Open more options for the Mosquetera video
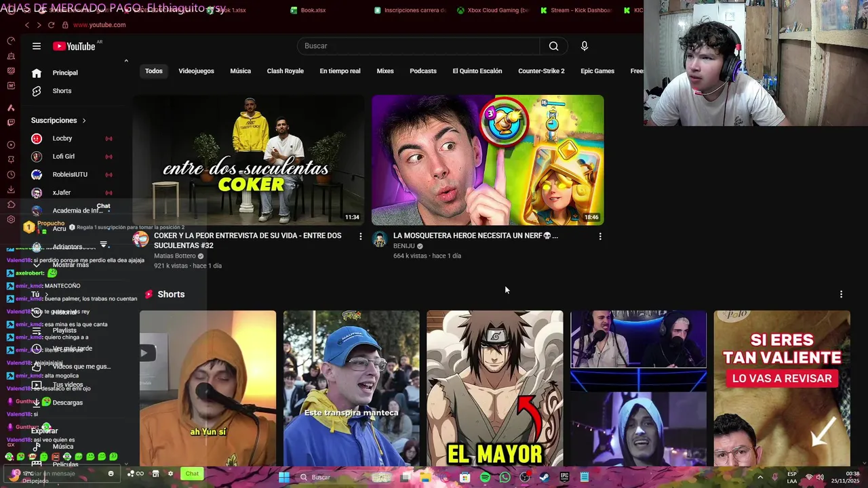868x488 pixels. tap(600, 237)
